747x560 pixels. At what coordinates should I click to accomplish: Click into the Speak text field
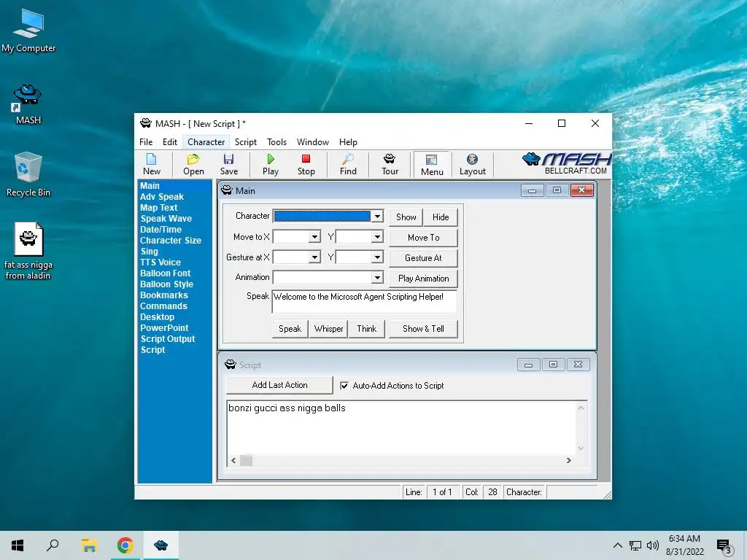tap(365, 301)
